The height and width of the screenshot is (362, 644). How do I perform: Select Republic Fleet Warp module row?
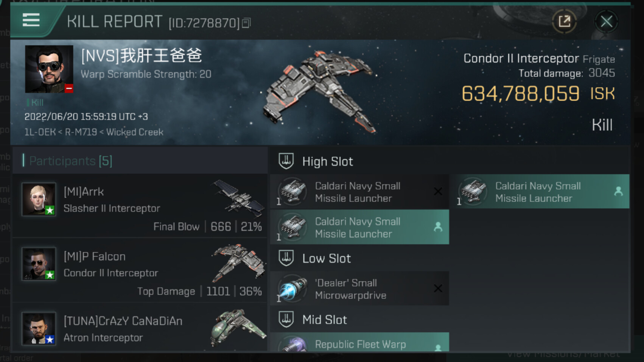click(359, 342)
